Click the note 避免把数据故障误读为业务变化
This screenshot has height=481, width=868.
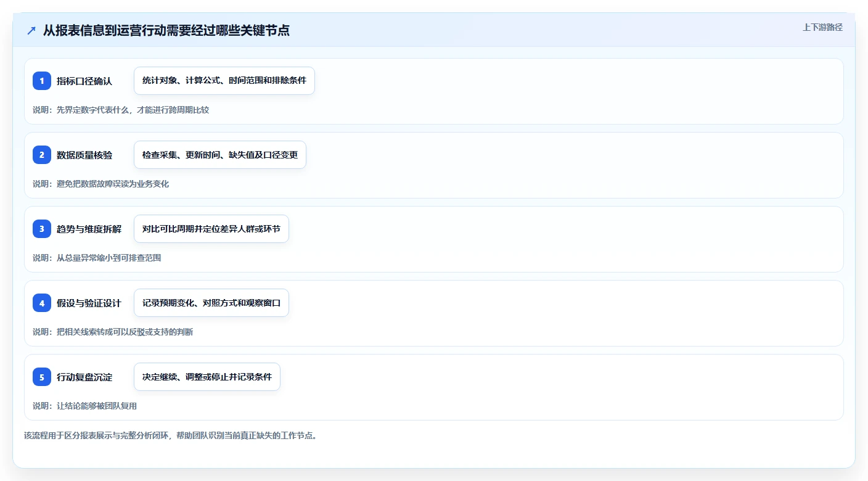tap(113, 184)
